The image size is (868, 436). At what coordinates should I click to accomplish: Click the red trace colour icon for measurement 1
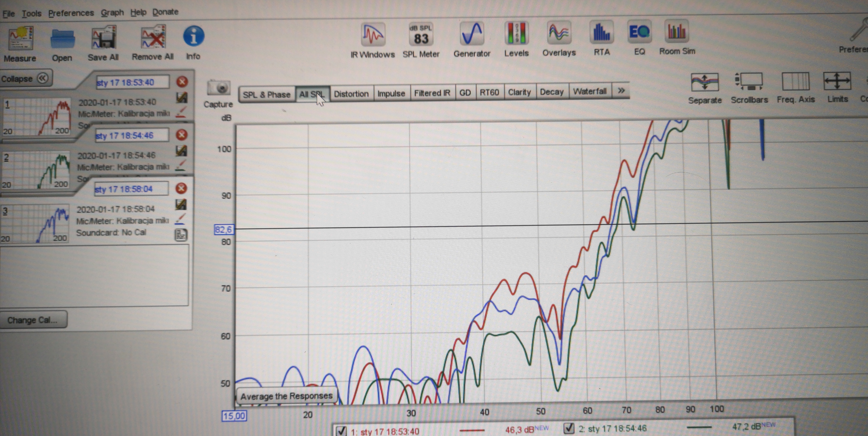(x=181, y=112)
